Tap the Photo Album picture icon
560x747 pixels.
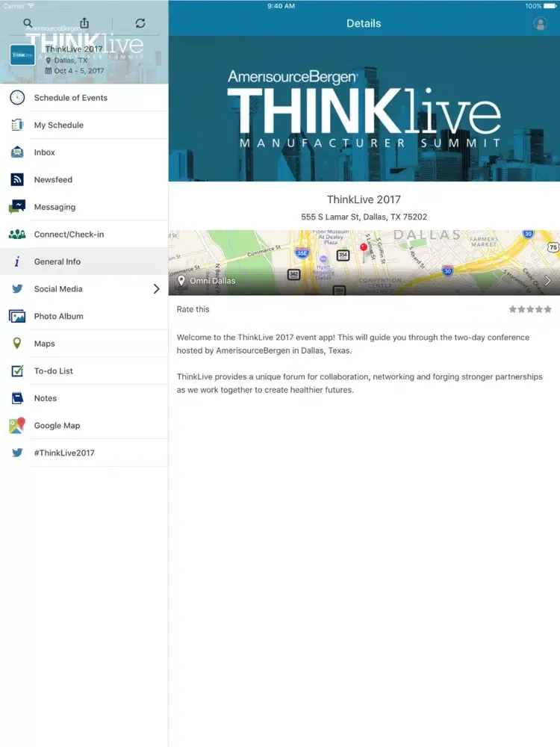17,316
